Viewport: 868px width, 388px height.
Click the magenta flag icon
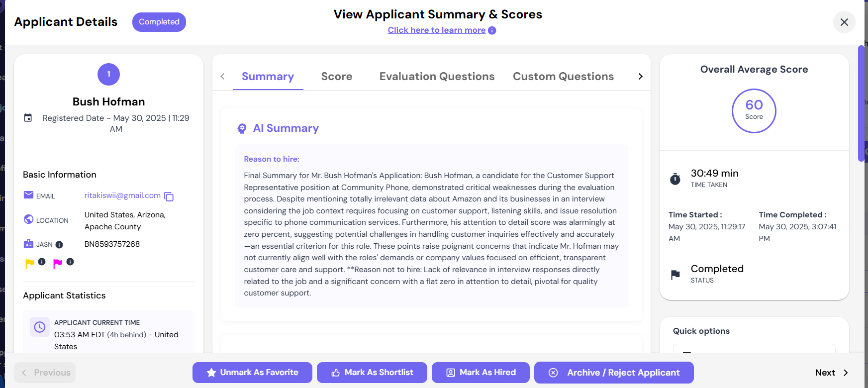pos(58,263)
